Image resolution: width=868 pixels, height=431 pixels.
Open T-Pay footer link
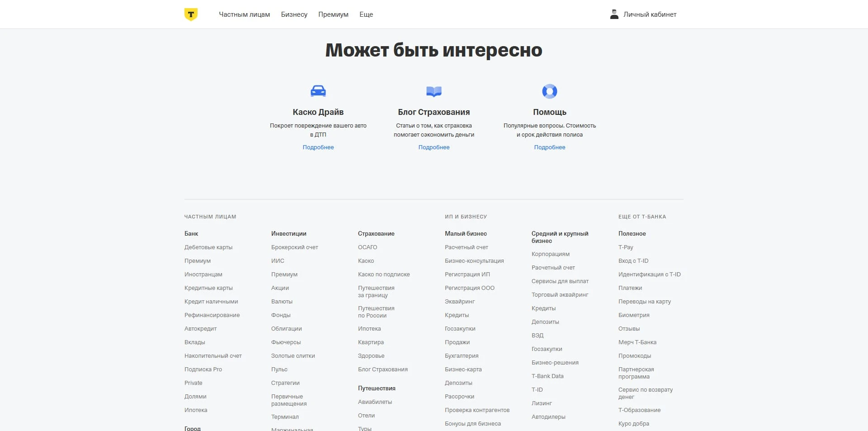pos(626,247)
